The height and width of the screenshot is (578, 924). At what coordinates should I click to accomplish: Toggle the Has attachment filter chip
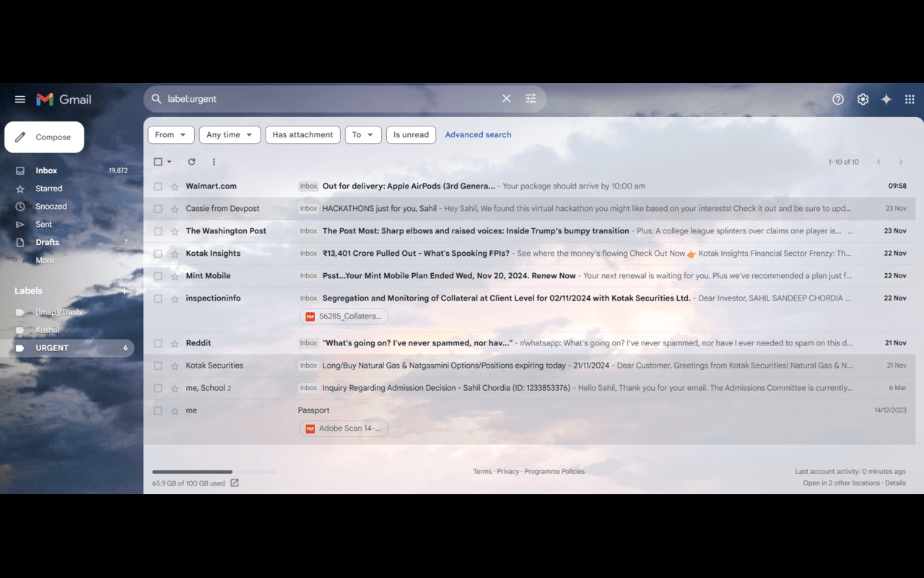point(302,135)
